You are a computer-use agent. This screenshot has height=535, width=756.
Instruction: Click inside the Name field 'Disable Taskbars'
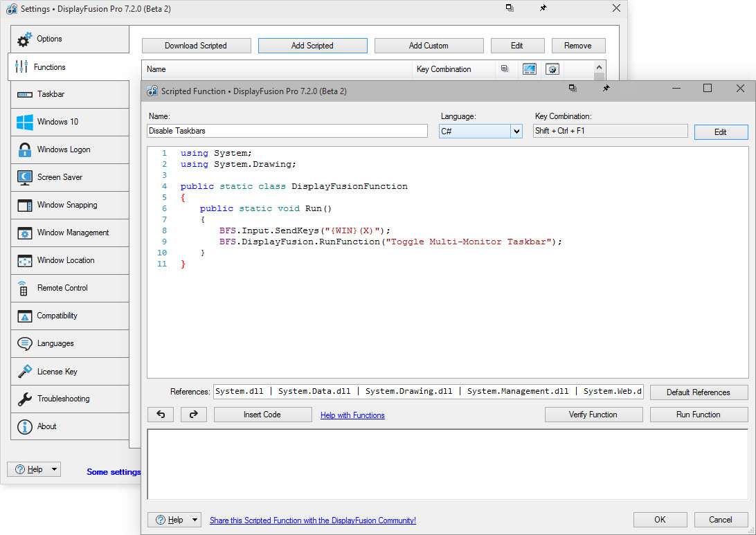[x=287, y=131]
